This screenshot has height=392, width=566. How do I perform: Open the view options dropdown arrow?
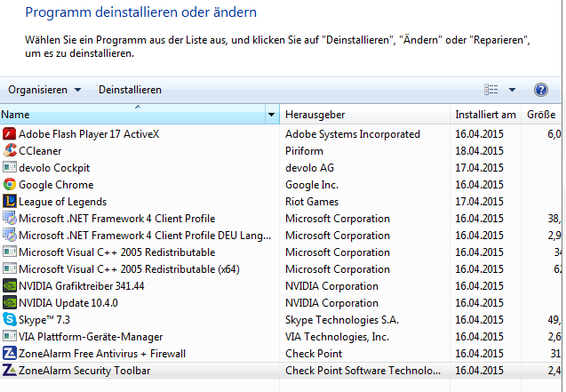(513, 90)
